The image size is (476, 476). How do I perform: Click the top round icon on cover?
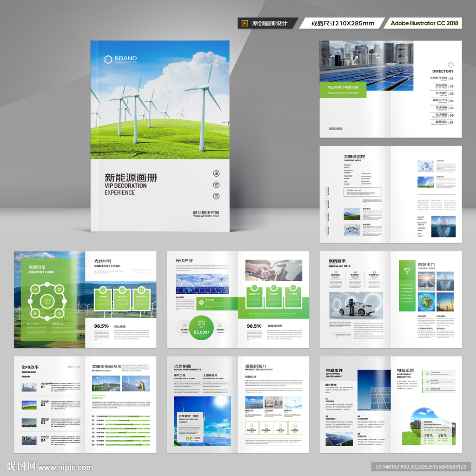(x=217, y=174)
